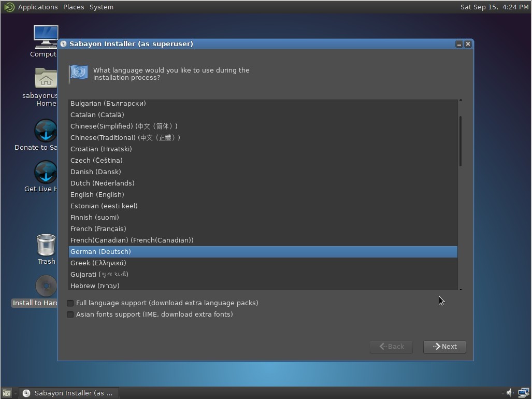Viewport: 532px width, 399px height.
Task: Enable Full language support checkbox
Action: (70, 303)
